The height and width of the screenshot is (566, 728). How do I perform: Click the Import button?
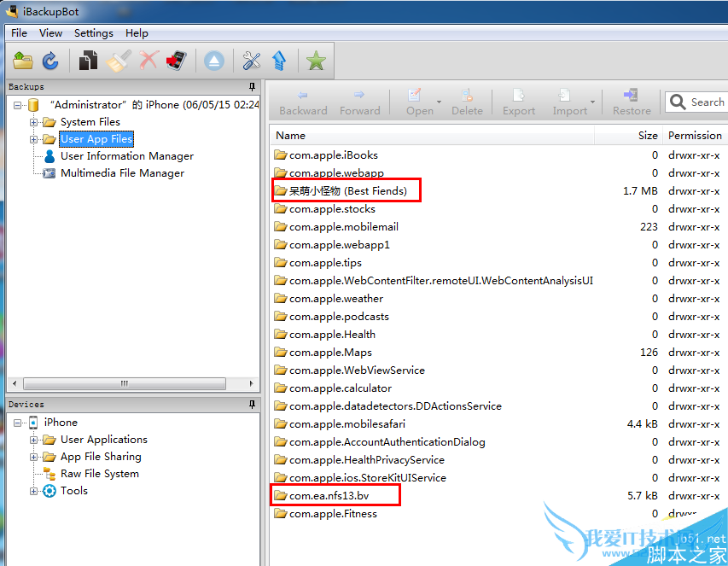[x=569, y=103]
